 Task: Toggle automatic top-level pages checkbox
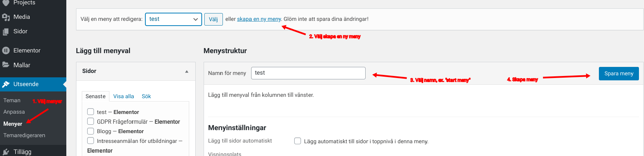pos(298,141)
